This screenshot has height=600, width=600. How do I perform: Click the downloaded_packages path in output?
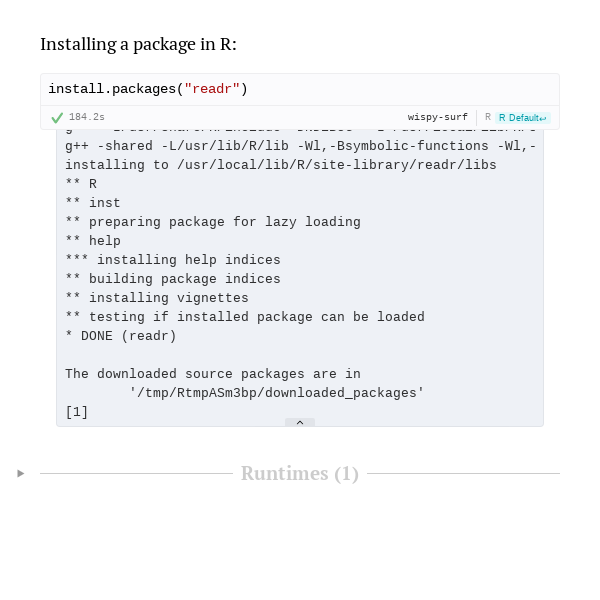click(x=277, y=393)
